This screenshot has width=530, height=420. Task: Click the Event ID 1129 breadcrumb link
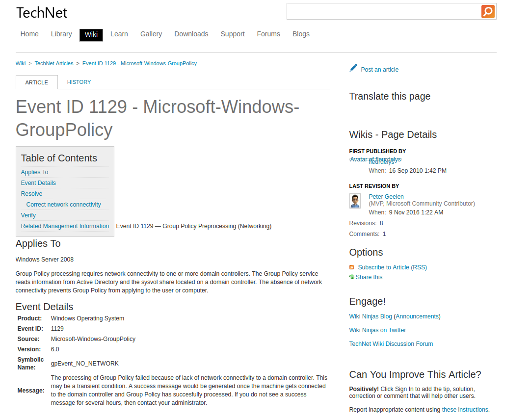point(139,63)
